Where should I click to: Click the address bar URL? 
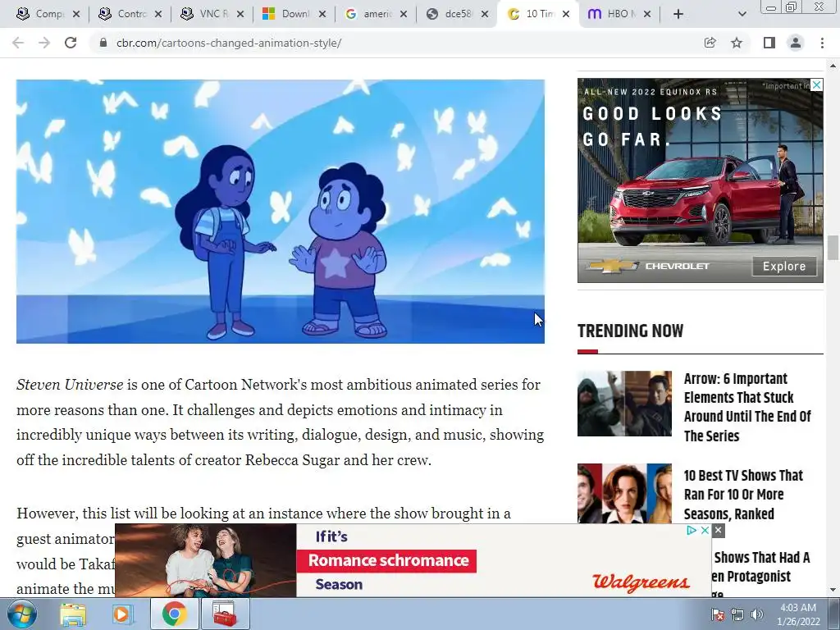tap(229, 43)
